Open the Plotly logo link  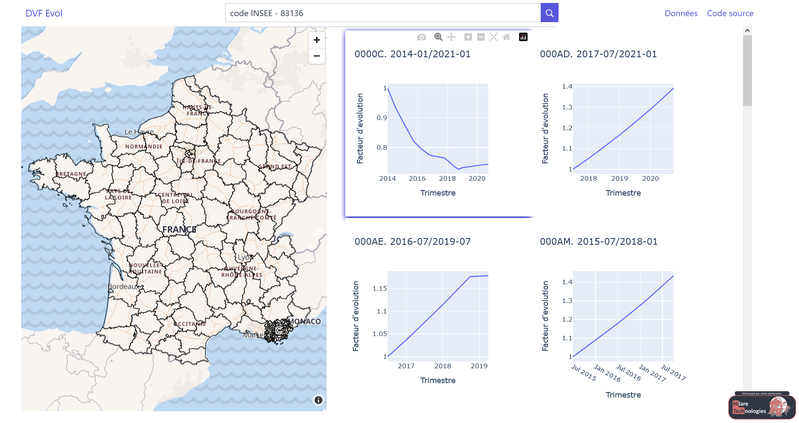click(x=523, y=37)
